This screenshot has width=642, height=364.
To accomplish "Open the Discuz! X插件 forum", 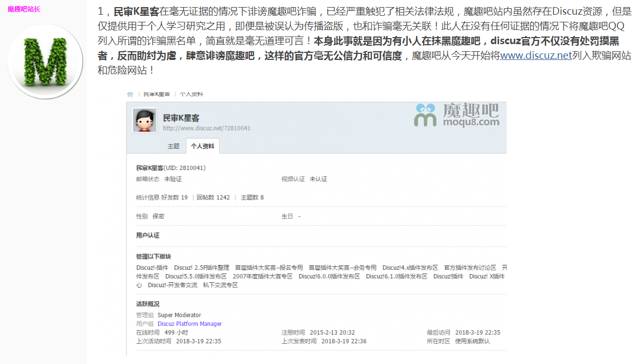I will pyautogui.click(x=487, y=276).
